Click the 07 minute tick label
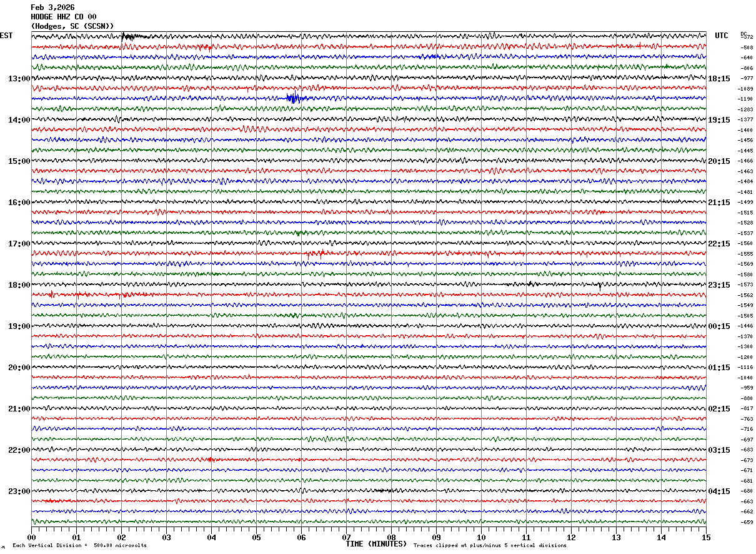This screenshot has width=756, height=554. click(x=346, y=538)
